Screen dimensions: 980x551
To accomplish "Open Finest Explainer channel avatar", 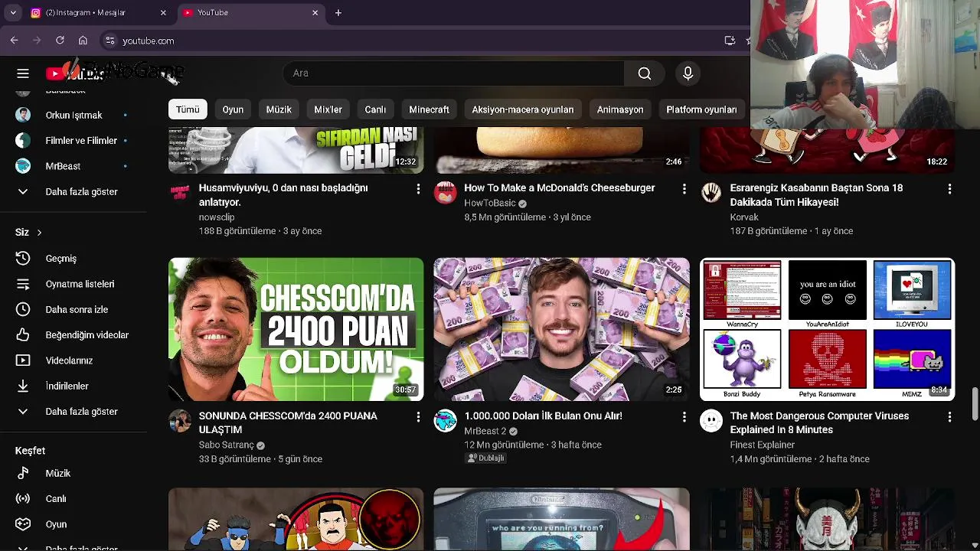I will [x=711, y=420].
